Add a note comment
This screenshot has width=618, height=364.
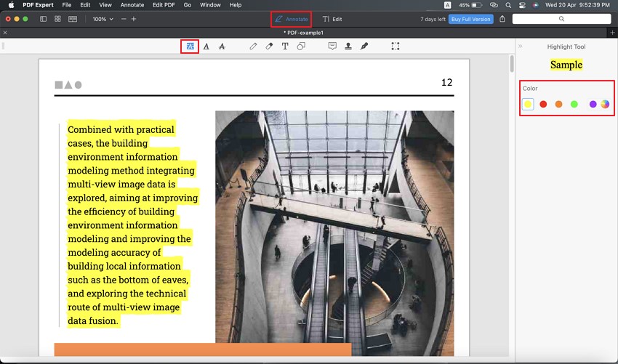pyautogui.click(x=332, y=46)
